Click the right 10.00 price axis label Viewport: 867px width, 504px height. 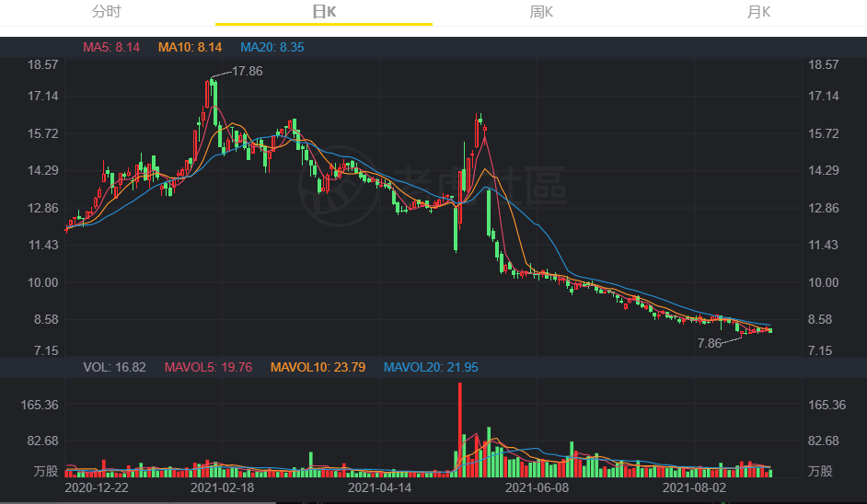(x=824, y=282)
